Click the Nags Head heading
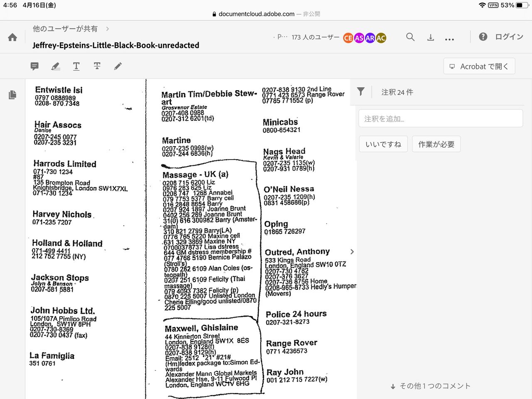Viewport: 532px width, 399px height. [x=284, y=151]
